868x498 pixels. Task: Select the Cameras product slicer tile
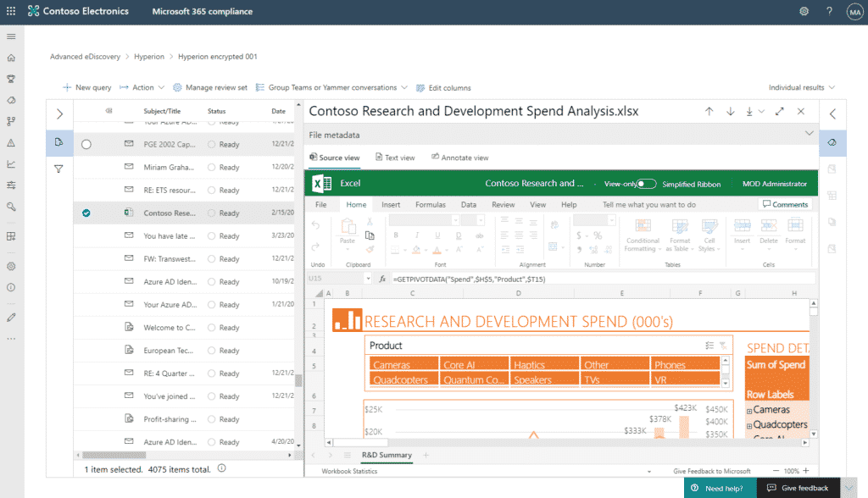tap(400, 365)
